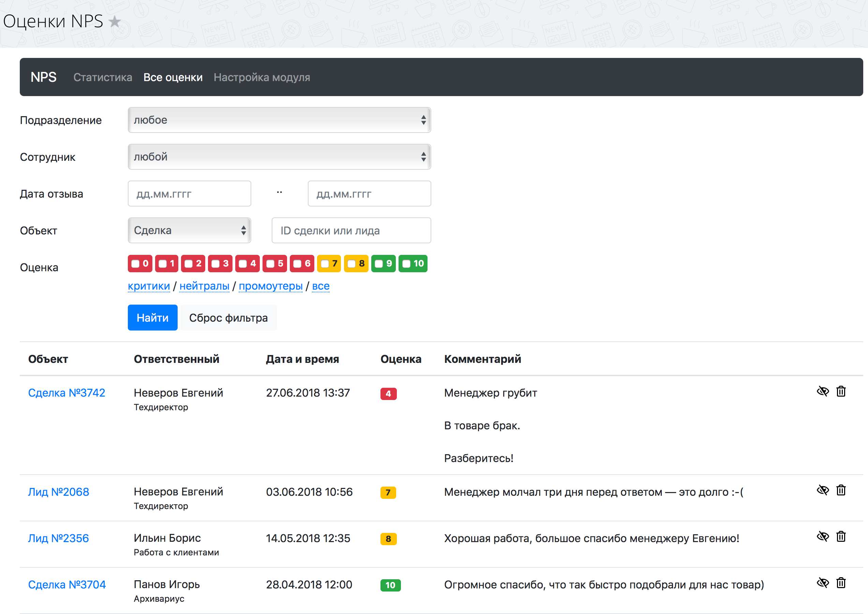Screen dimensions: 868x614
Task: Expand the Сотрудник dropdown
Action: point(279,157)
